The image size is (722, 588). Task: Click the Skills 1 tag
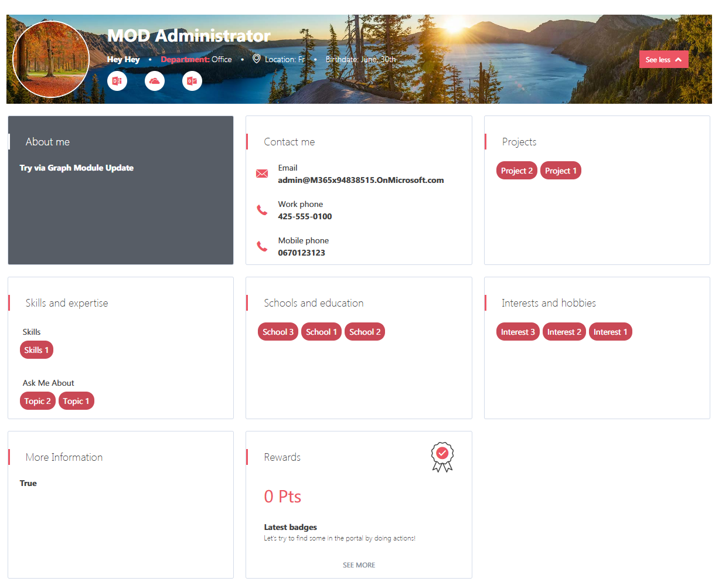36,350
